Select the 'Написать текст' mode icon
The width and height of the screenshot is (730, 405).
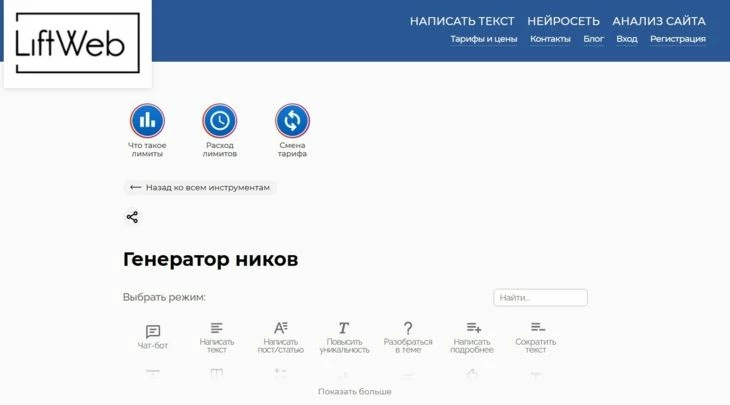[x=216, y=328]
